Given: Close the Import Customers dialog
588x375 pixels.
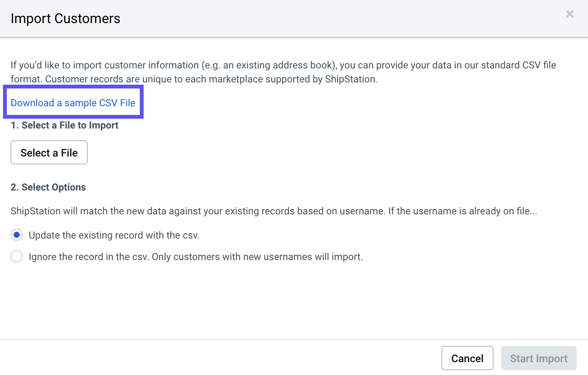Looking at the screenshot, I should pos(569,14).
